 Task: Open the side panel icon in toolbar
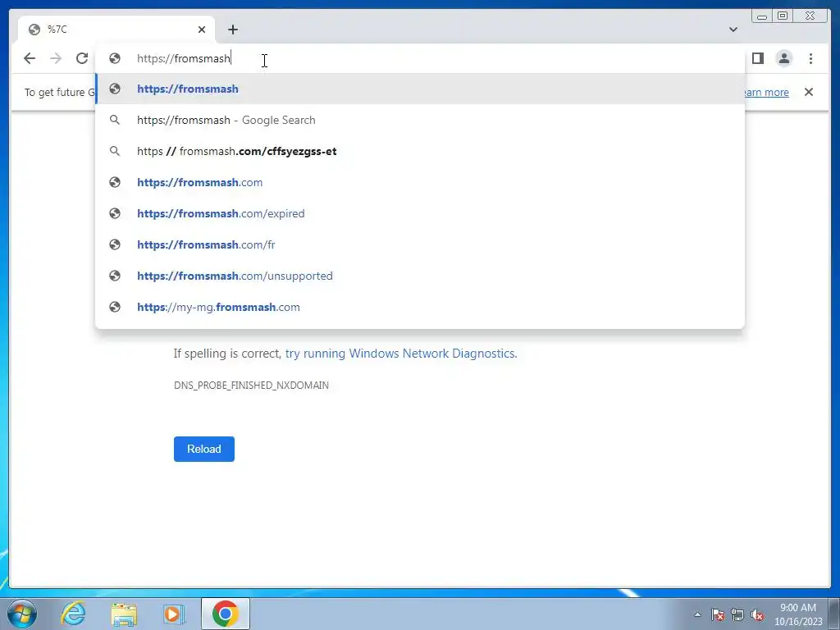tap(757, 58)
